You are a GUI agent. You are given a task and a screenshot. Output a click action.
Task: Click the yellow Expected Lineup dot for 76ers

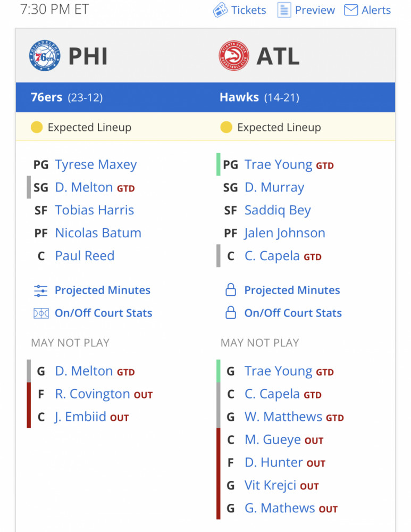click(37, 127)
